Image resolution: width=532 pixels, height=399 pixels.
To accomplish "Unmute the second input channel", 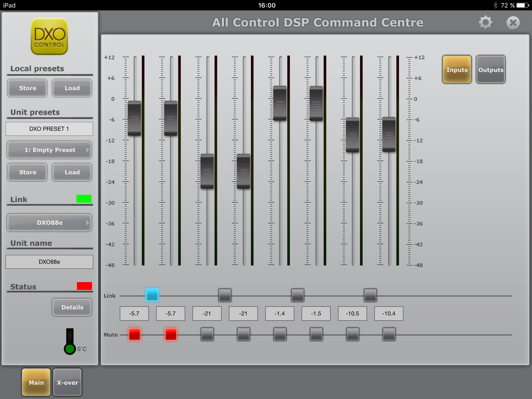I will (171, 334).
